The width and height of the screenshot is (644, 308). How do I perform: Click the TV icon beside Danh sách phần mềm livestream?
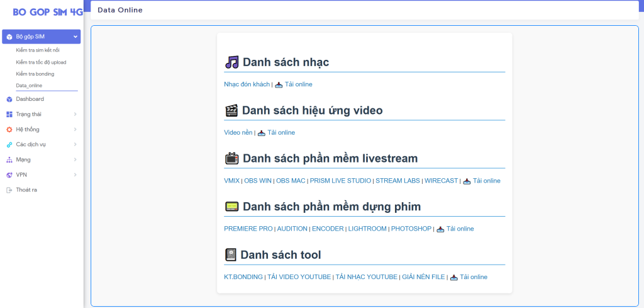pos(231,158)
